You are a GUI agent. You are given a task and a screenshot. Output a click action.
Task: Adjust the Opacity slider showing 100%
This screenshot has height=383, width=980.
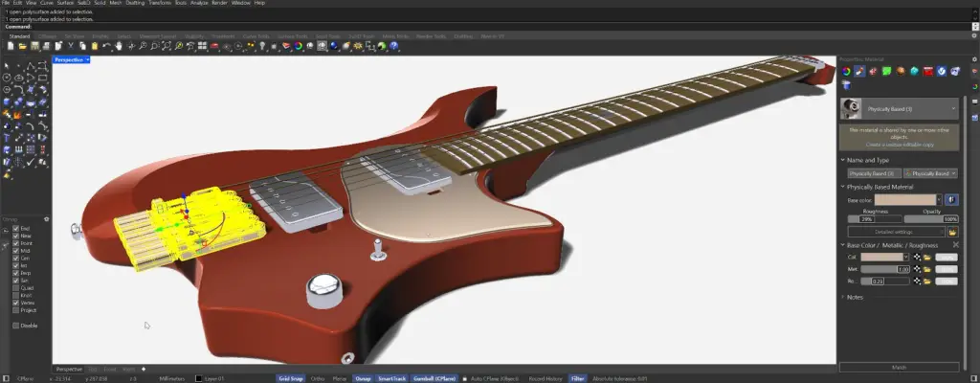tap(931, 219)
